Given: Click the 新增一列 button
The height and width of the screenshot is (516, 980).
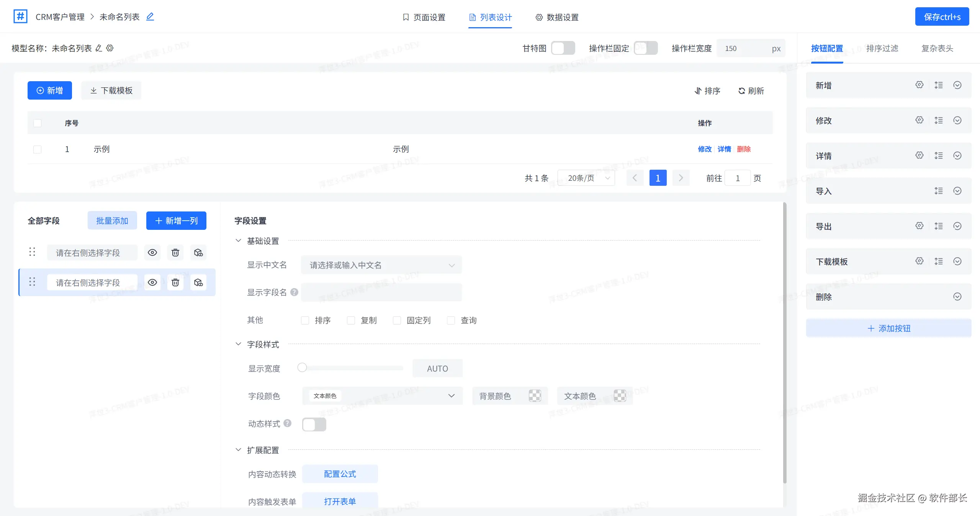Looking at the screenshot, I should (176, 221).
